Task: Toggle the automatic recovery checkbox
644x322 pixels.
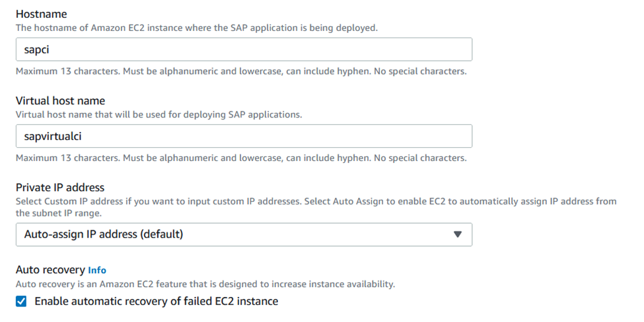Action: (22, 302)
